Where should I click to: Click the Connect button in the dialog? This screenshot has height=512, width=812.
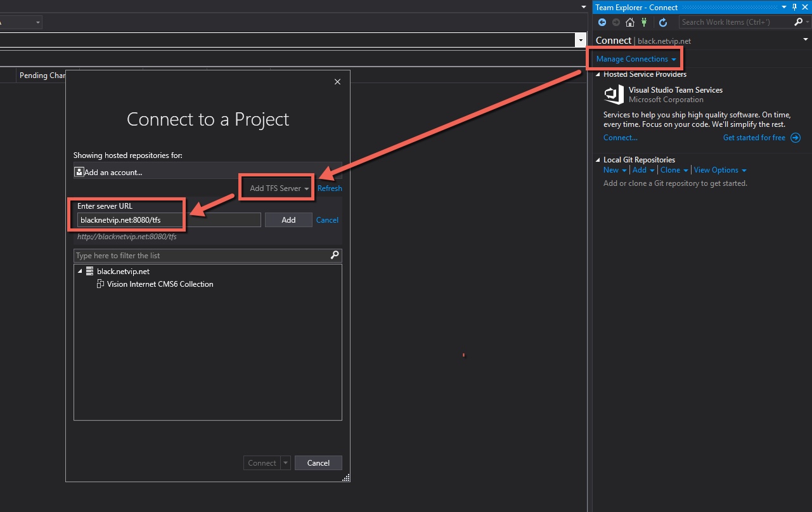(x=262, y=463)
